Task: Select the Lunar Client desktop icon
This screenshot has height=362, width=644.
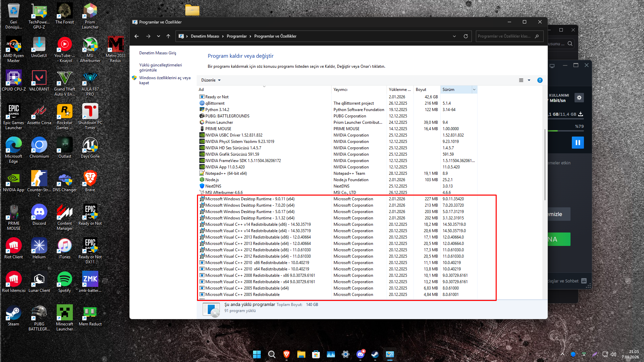Action: click(x=39, y=282)
